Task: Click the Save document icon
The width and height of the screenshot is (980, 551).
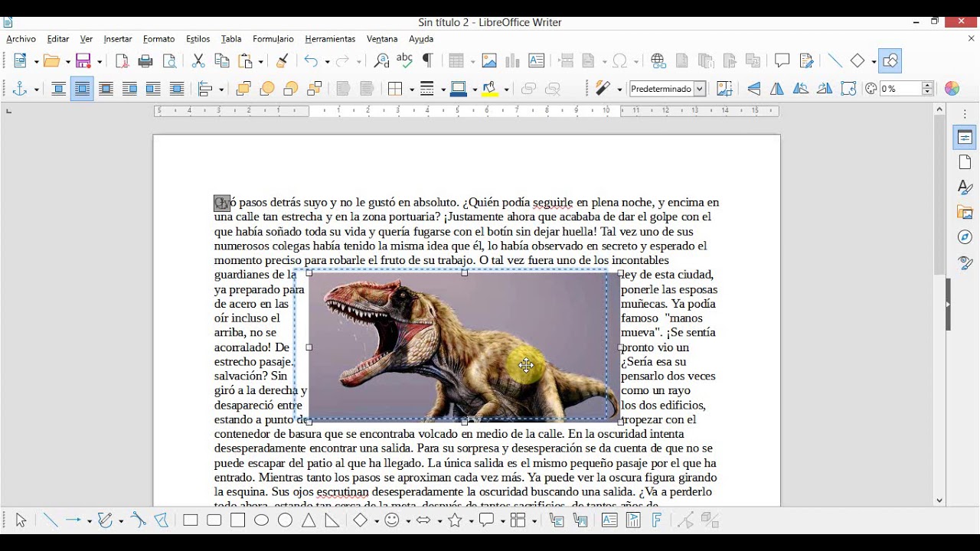Action: (83, 61)
